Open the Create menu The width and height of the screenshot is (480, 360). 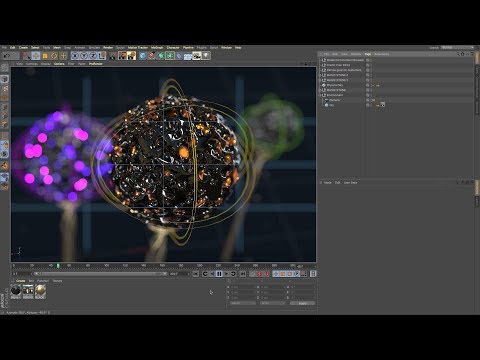click(23, 48)
